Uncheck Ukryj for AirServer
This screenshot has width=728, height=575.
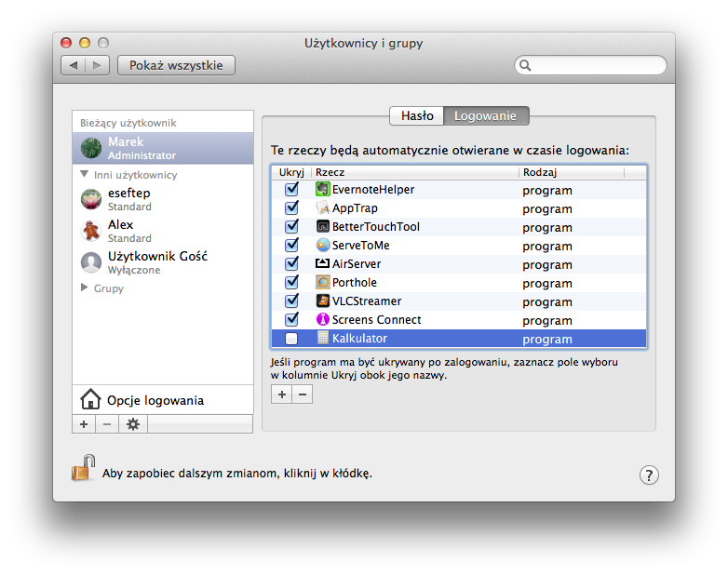pos(291,263)
